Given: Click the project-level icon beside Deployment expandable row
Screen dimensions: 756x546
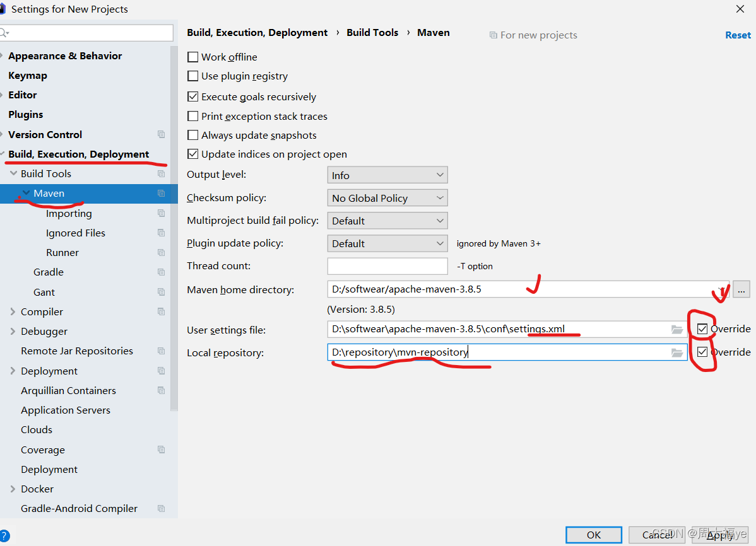Looking at the screenshot, I should (161, 371).
